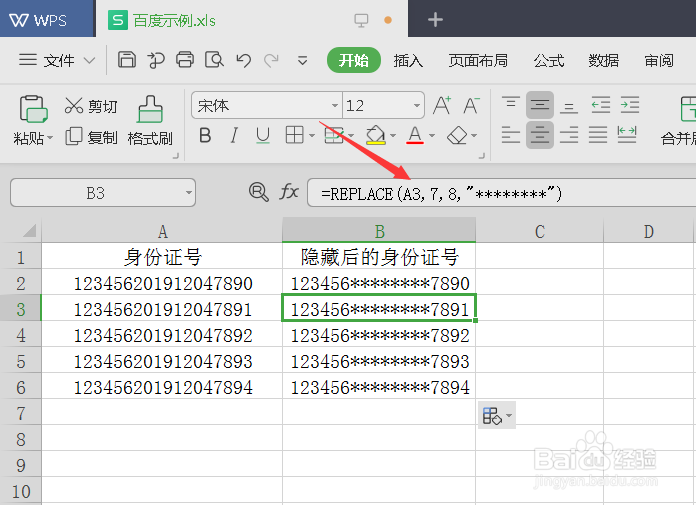
Task: Toggle Underline formatting
Action: click(x=263, y=135)
